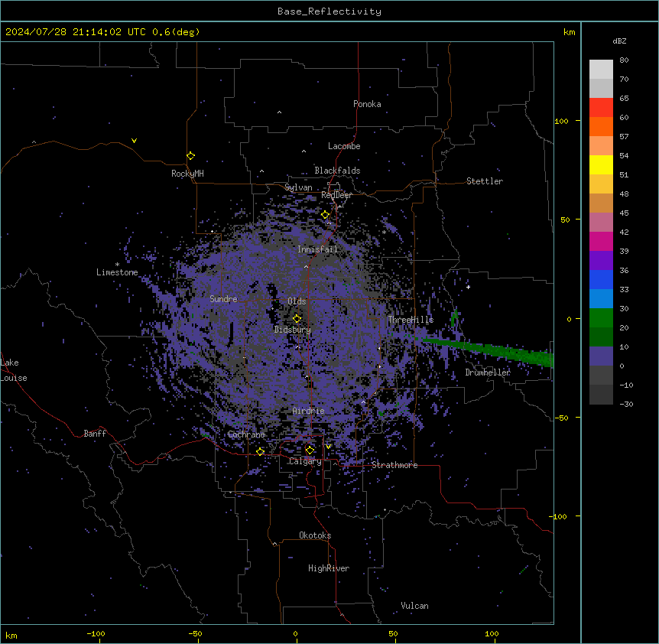
Task: Click the Strathmore city label
Action: click(x=394, y=465)
